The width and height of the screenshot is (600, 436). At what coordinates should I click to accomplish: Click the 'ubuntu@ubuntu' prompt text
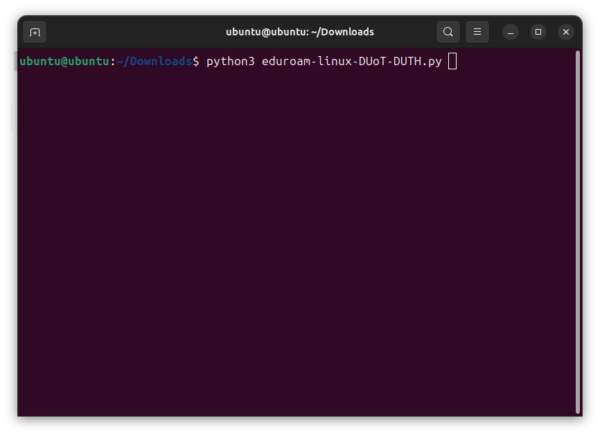click(64, 61)
